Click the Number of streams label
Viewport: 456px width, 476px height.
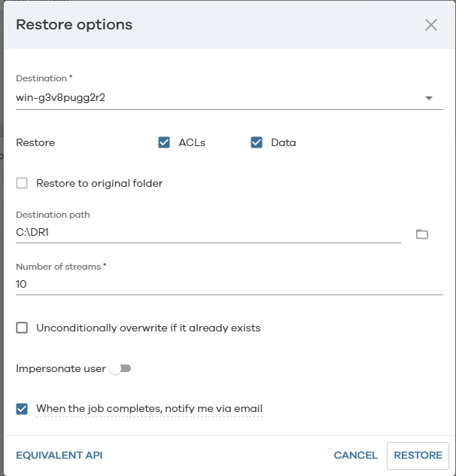(x=60, y=266)
